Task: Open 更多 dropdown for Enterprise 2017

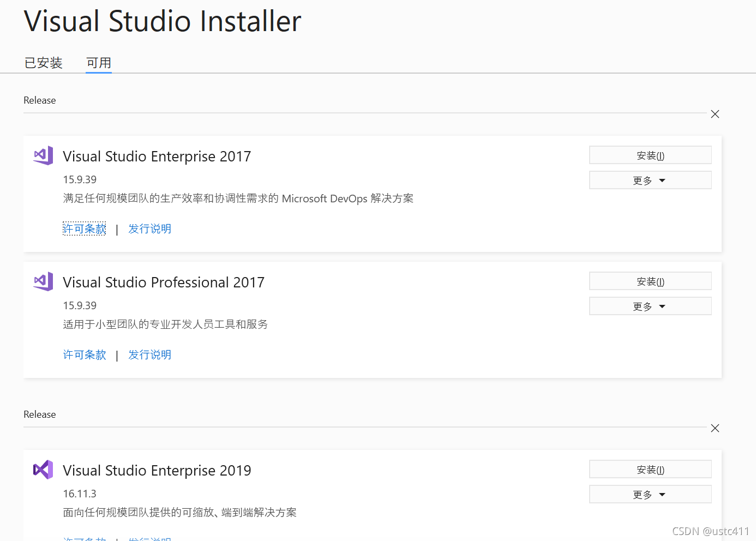Action: 650,181
